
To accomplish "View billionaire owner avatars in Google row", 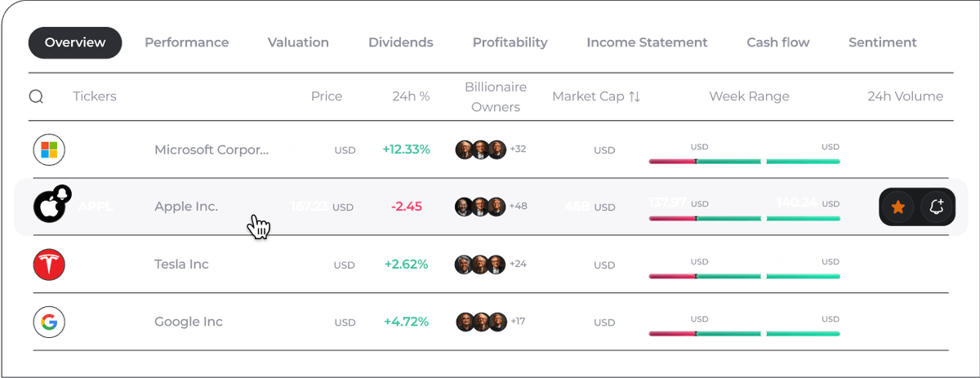I will click(x=480, y=322).
